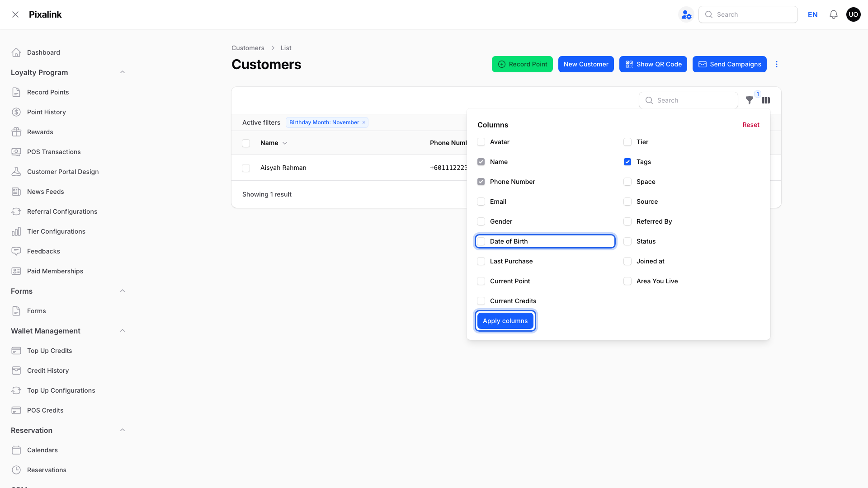Collapse the Wallet Management section
The height and width of the screenshot is (488, 868).
[123, 331]
